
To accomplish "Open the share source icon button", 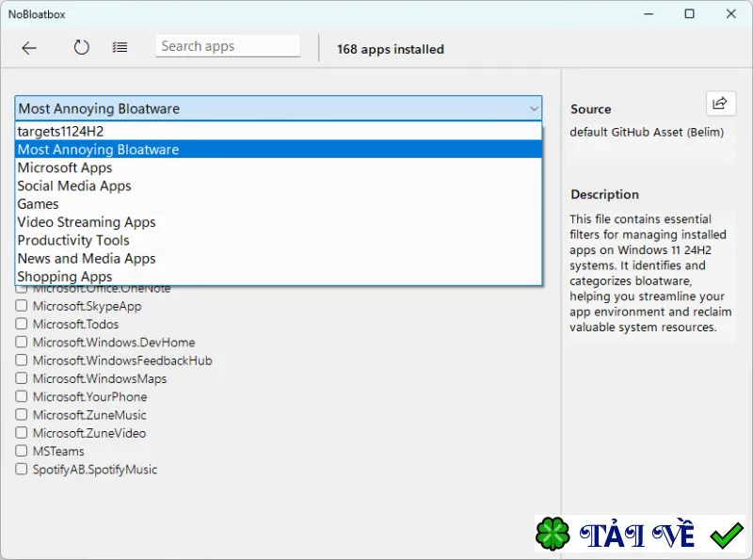I will (x=721, y=104).
